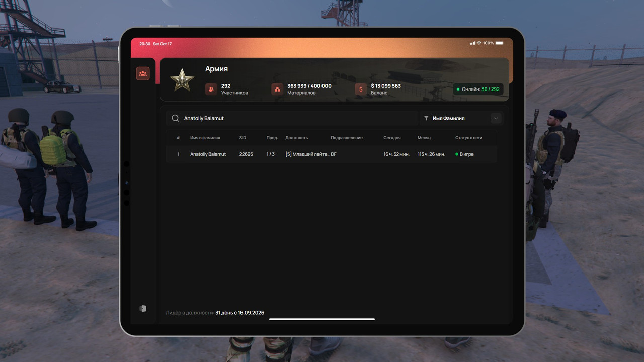Open the Имя Фамилия filter selector
Screen dimensions: 644x362
[x=460, y=118]
